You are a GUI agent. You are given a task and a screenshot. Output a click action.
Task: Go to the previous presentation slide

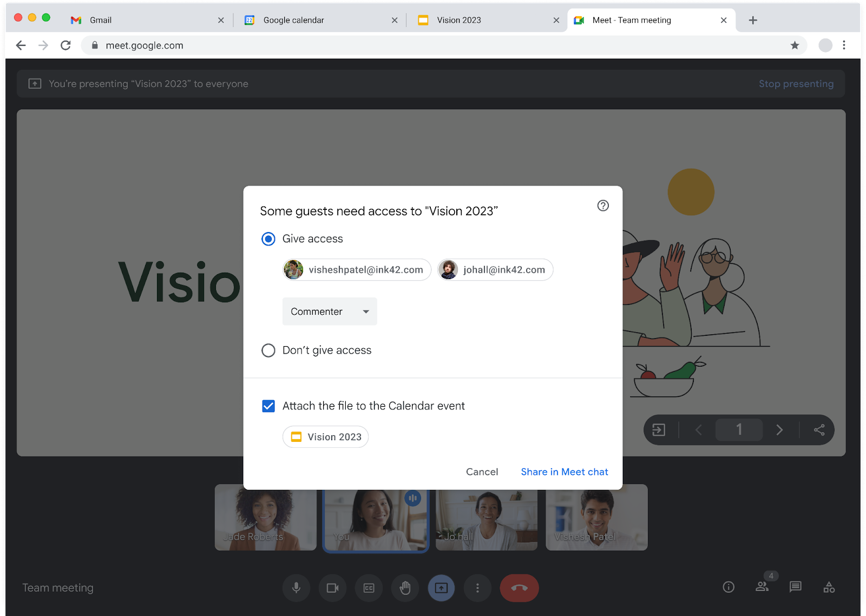pos(698,429)
